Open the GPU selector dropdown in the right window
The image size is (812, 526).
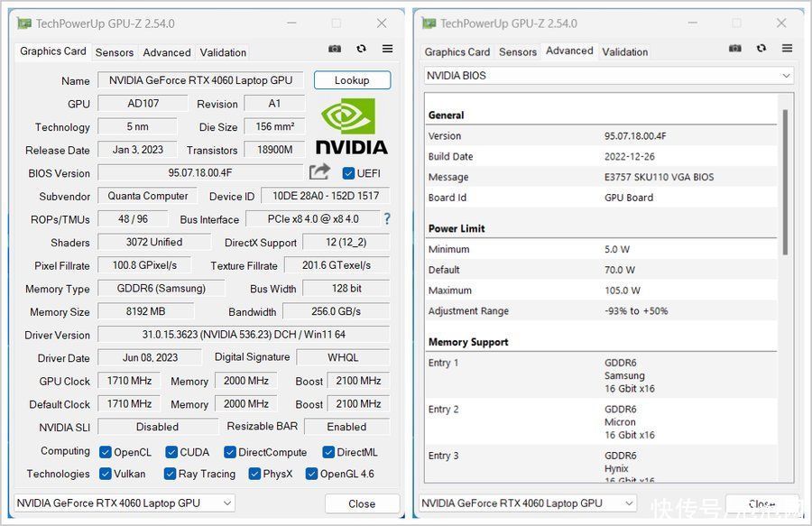point(527,503)
